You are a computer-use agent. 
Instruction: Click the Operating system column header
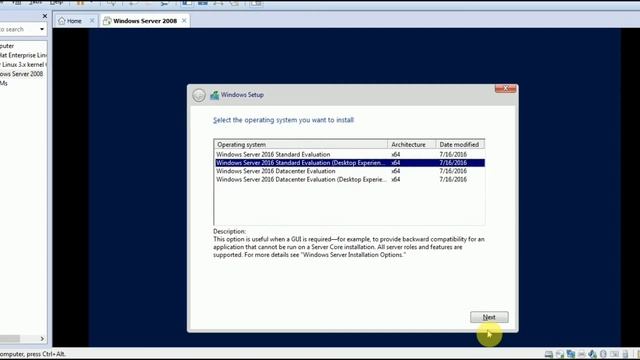click(301, 144)
